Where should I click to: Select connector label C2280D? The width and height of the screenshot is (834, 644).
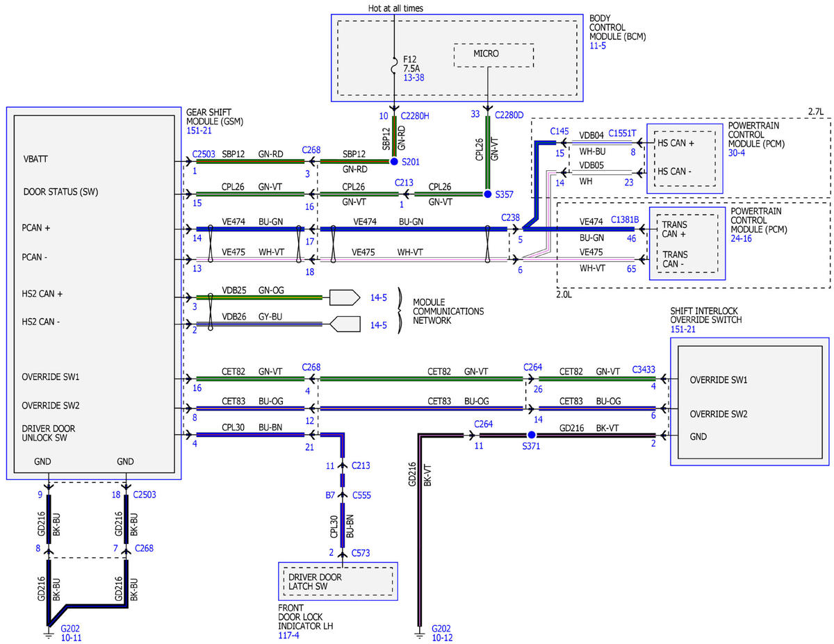coord(509,115)
